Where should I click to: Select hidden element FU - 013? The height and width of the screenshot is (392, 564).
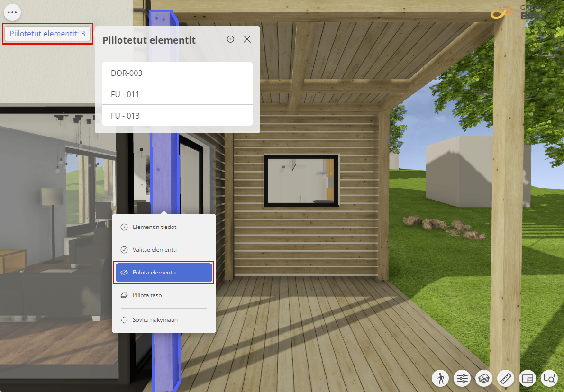pos(177,116)
